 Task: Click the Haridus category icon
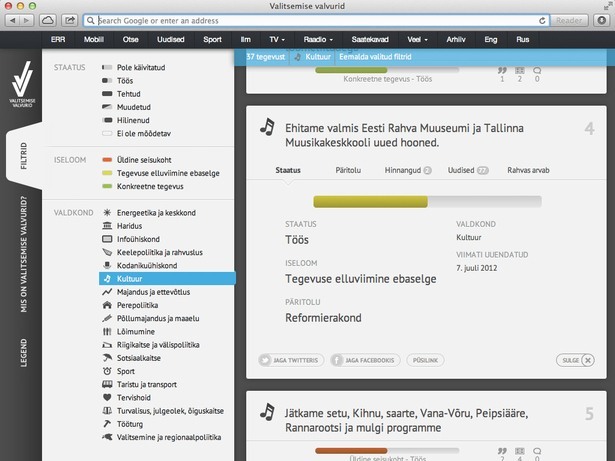(x=107, y=226)
